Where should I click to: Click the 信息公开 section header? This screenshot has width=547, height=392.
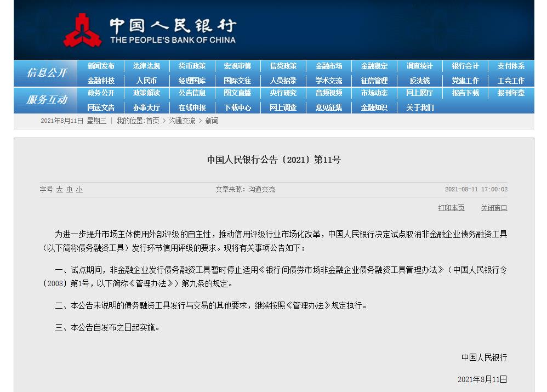tap(47, 72)
